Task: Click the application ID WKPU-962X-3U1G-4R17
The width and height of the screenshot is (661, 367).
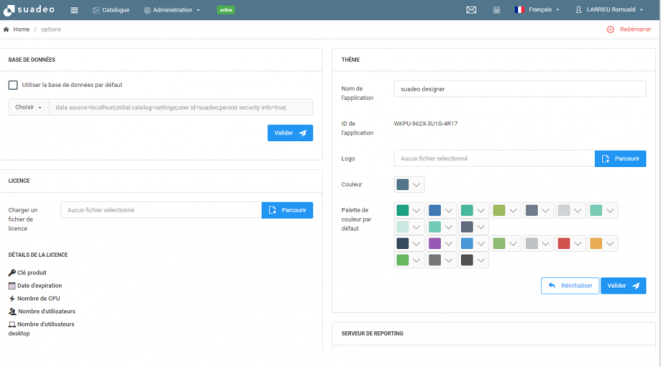Action: [x=425, y=124]
